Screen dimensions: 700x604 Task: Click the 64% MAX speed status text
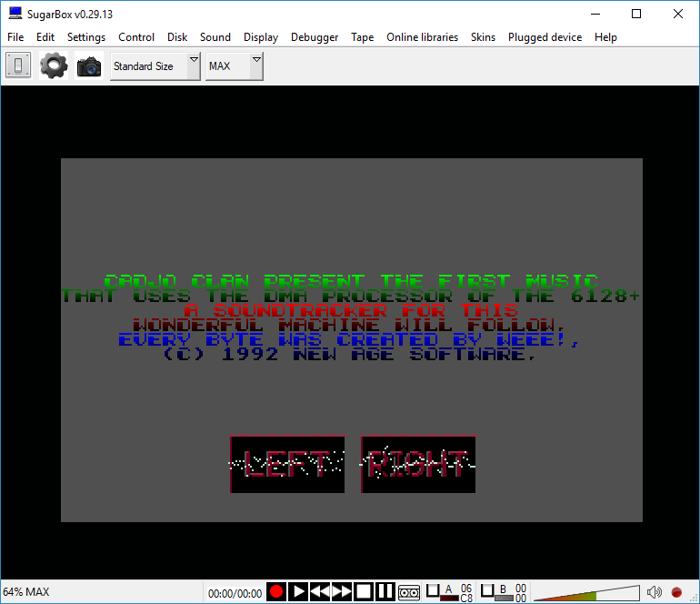tap(25, 592)
